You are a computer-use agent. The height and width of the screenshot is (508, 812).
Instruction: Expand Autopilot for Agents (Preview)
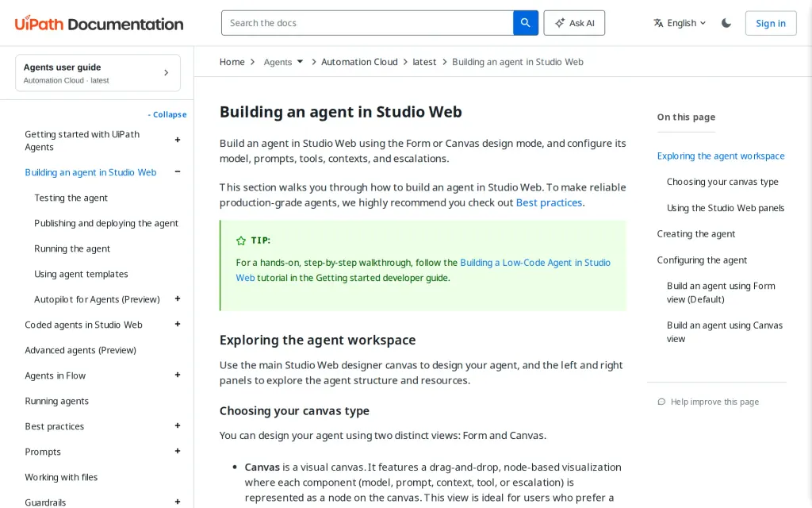pos(178,298)
